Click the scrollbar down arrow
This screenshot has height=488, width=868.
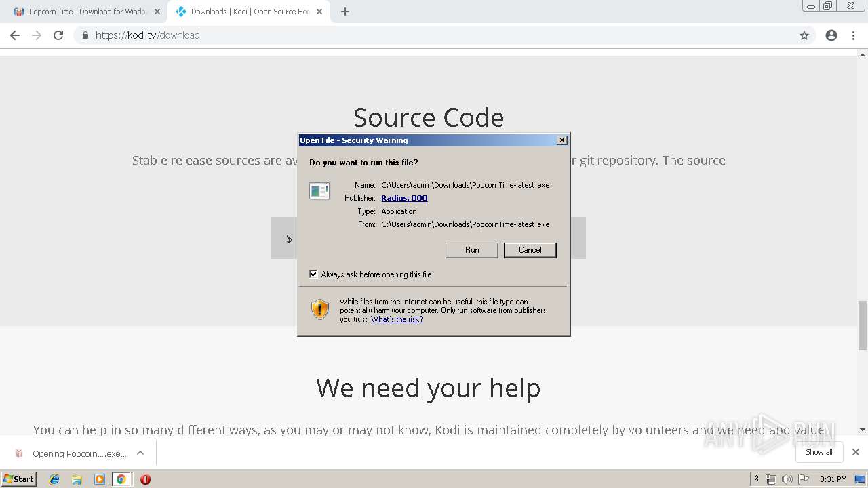863,429
